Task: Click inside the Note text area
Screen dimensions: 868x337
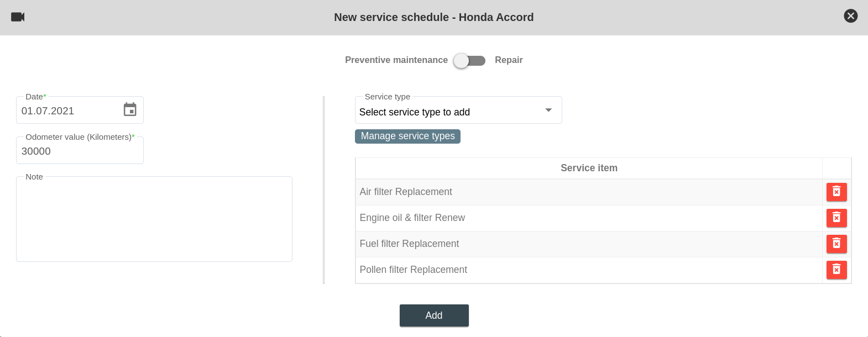Action: (154, 220)
